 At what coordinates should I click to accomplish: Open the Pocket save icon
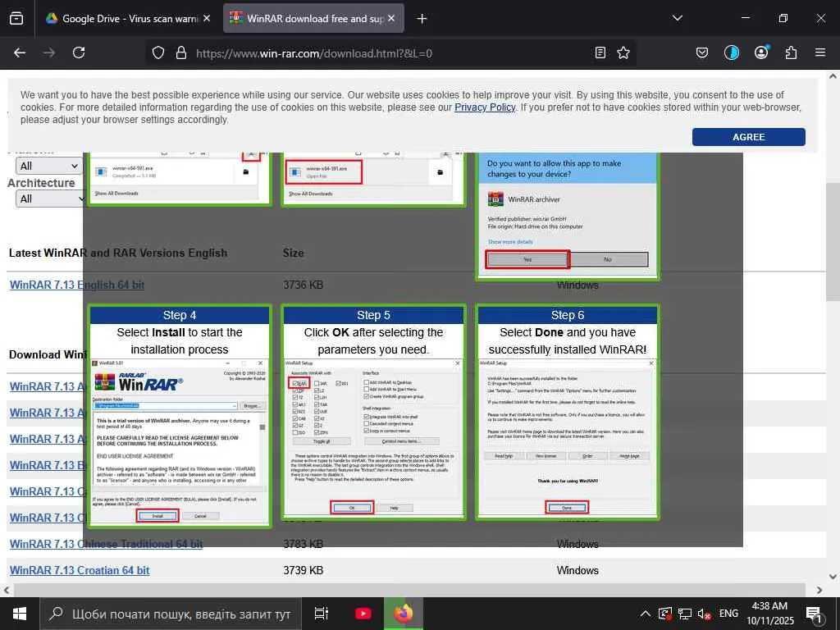click(x=702, y=52)
